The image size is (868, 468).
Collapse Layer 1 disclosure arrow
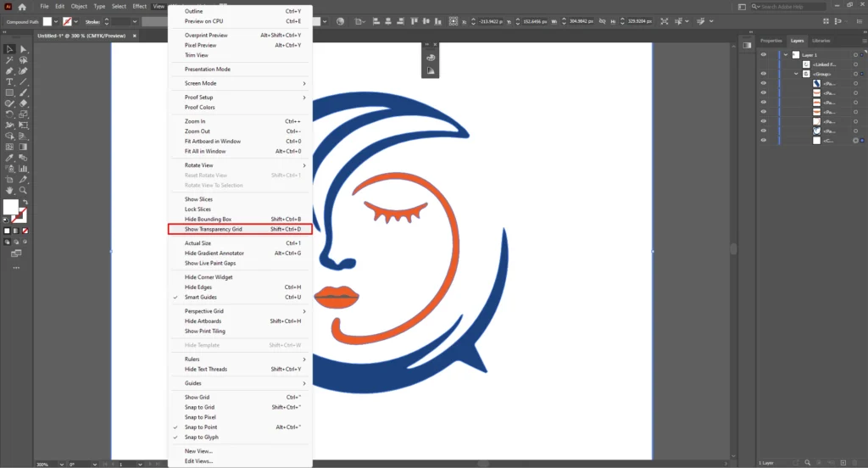coord(786,55)
